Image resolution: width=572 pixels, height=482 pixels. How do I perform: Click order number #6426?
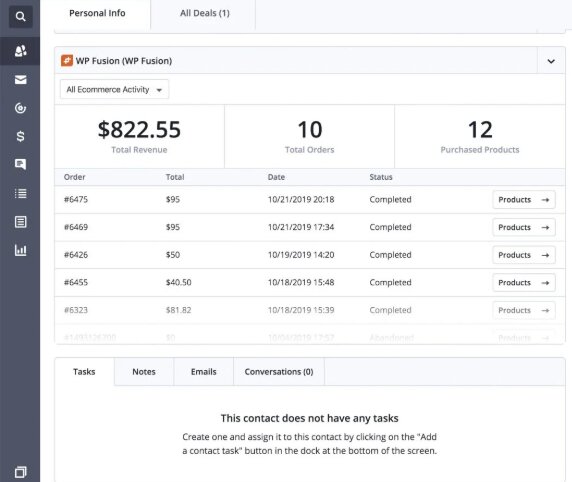pyautogui.click(x=76, y=255)
